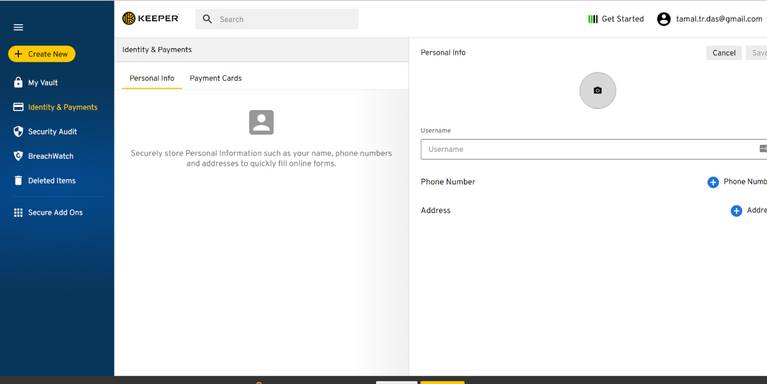Open the hamburger menu in the sidebar
The height and width of the screenshot is (384, 767).
click(x=18, y=27)
